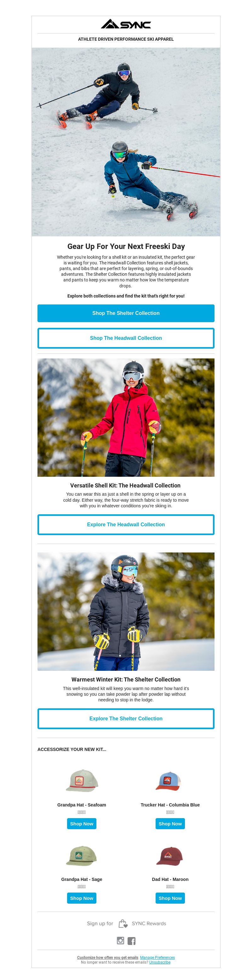The width and height of the screenshot is (252, 980).
Task: Click the SYNC logo at top
Action: pyautogui.click(x=126, y=24)
